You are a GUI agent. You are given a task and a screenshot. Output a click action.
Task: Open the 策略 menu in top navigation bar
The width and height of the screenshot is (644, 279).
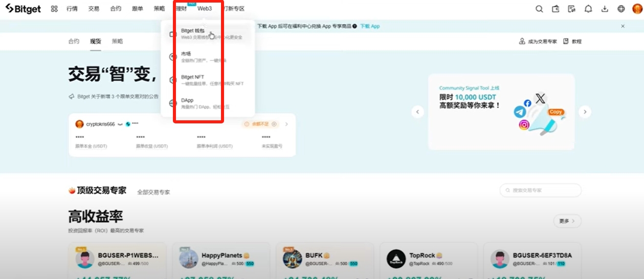pyautogui.click(x=159, y=9)
